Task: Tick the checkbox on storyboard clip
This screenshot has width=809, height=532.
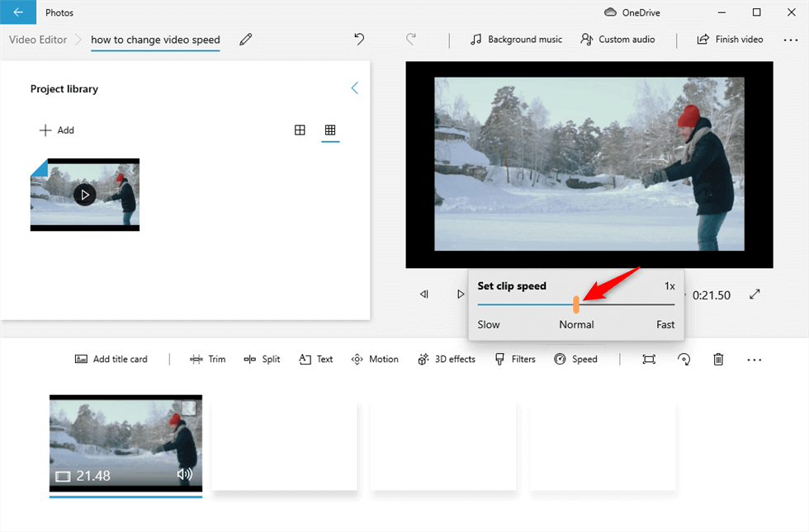Action: coord(189,407)
